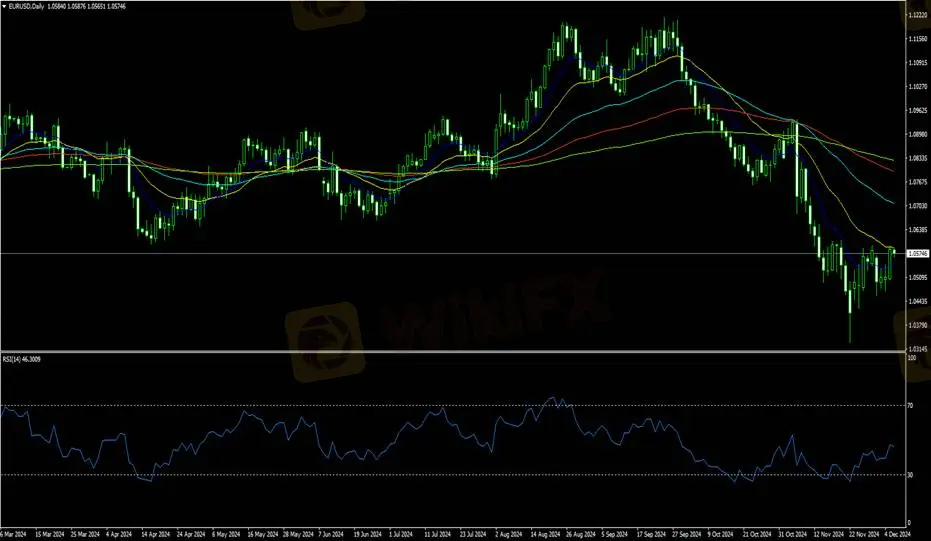Viewport: 931px width, 541px height.
Task: Select the current price label 1.05746
Action: click(x=918, y=254)
